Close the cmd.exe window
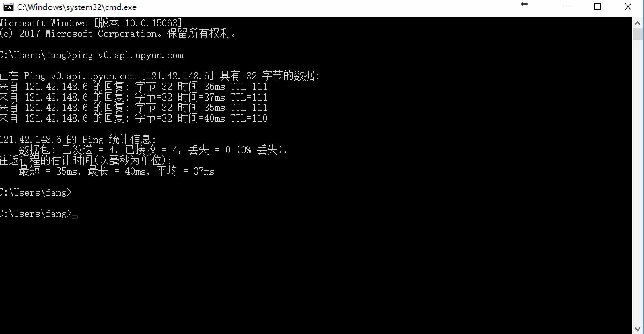The height and width of the screenshot is (334, 644). pos(628,7)
